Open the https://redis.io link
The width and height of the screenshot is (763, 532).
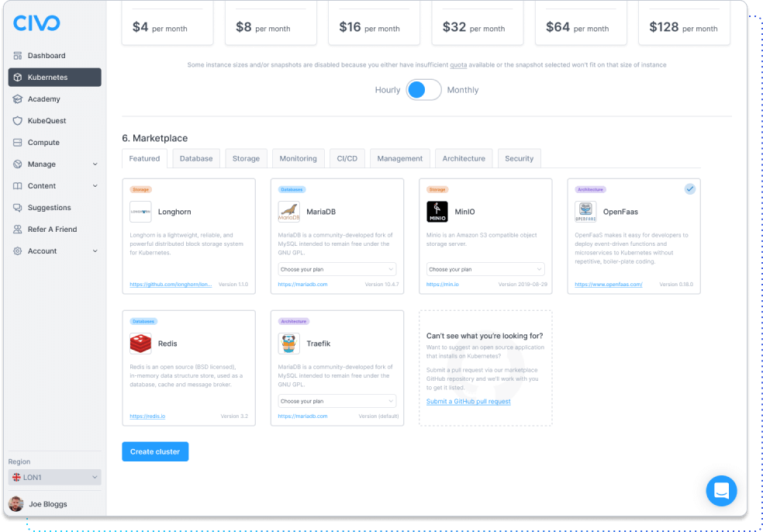pyautogui.click(x=147, y=416)
